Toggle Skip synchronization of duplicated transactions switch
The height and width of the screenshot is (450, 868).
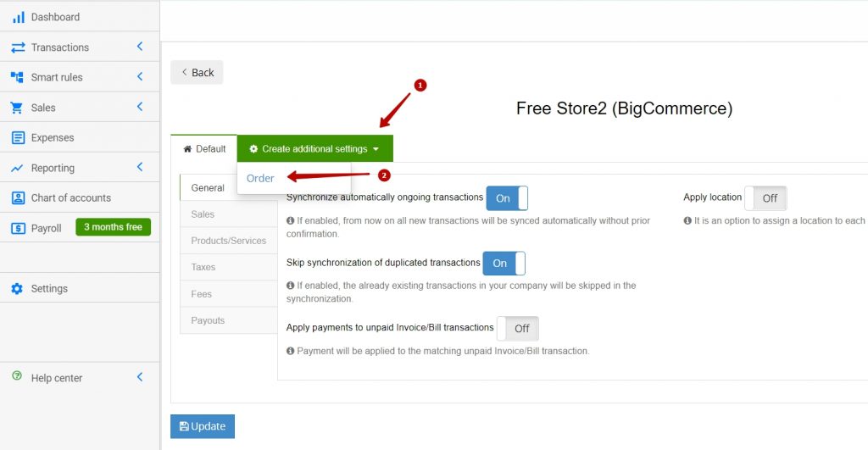click(x=504, y=264)
